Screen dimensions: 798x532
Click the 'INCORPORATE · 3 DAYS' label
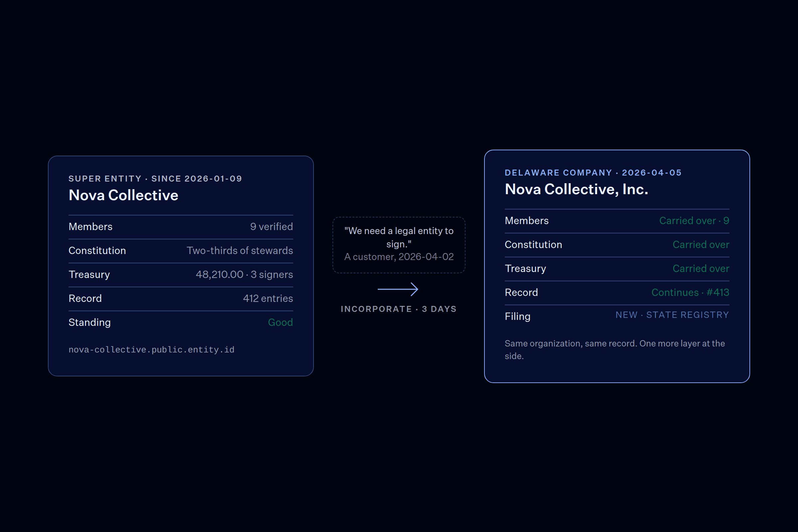(x=399, y=309)
